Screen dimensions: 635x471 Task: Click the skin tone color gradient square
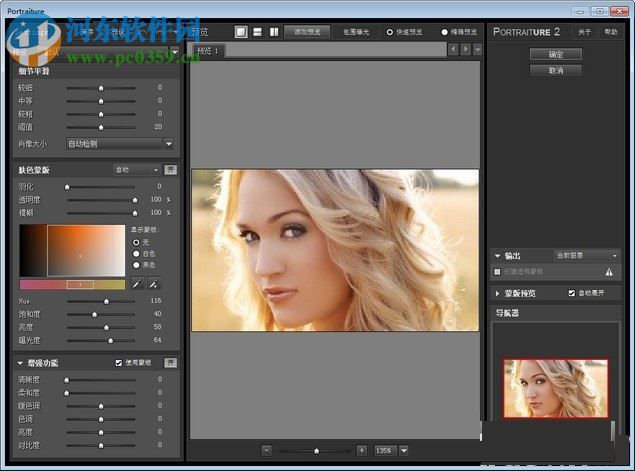pyautogui.click(x=72, y=251)
